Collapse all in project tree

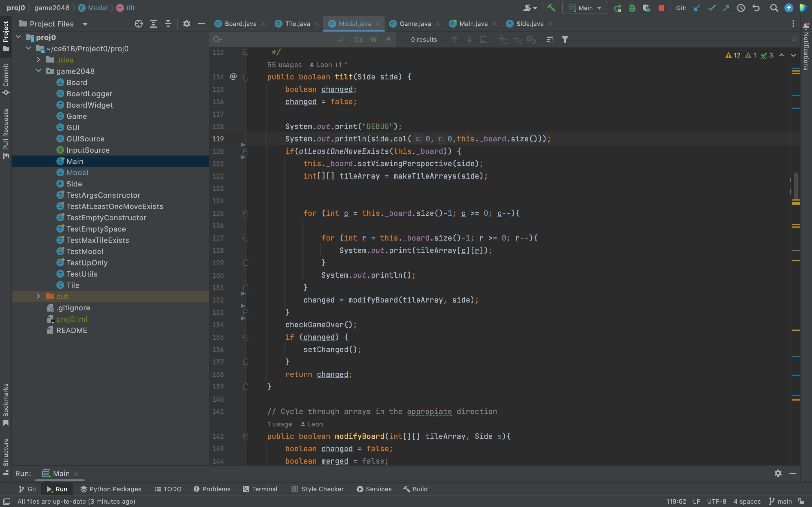coord(168,24)
